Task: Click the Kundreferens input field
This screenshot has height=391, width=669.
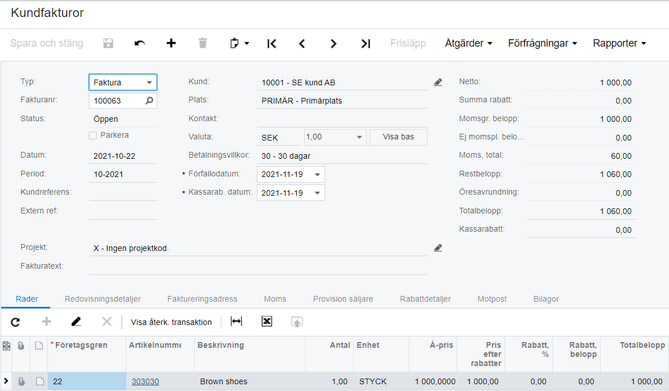Action: coord(122,193)
